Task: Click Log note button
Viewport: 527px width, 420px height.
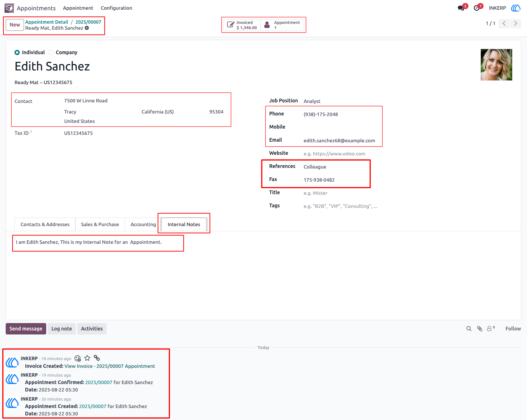Action: click(62, 329)
